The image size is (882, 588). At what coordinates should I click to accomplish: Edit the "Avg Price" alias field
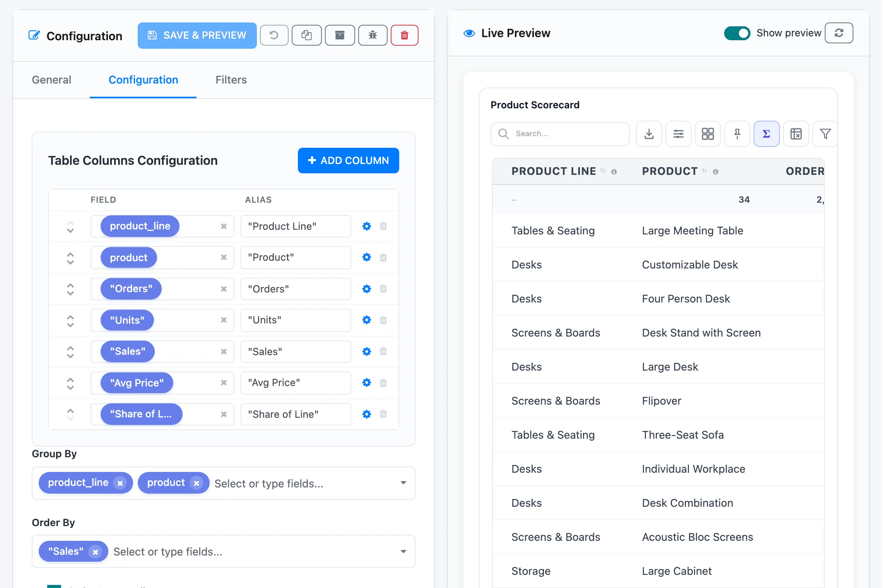296,383
